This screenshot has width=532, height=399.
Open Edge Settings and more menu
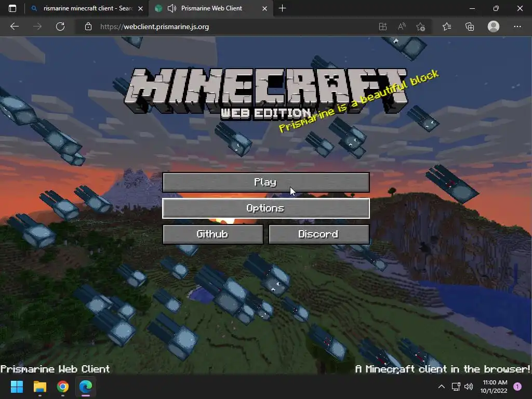(517, 26)
